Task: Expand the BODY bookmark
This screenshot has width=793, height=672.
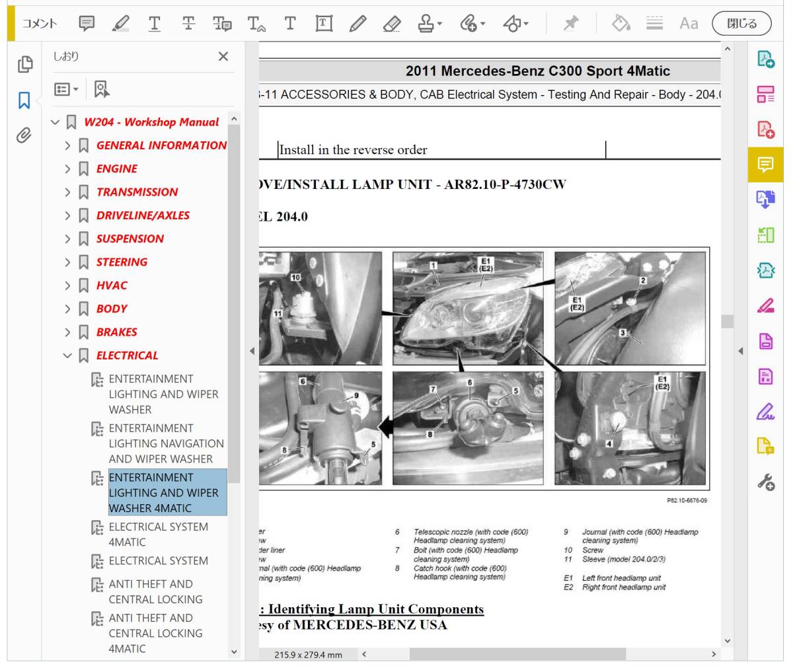Action: coord(67,309)
